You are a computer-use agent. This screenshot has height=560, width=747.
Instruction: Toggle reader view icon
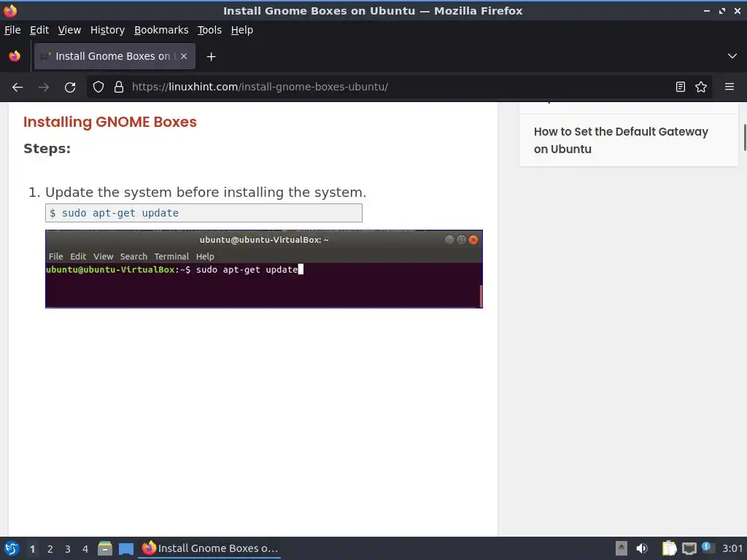click(681, 87)
